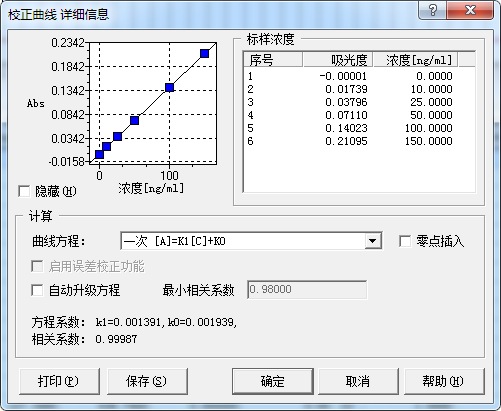Click the 浓度[ng/ml] column header
Image resolution: width=501 pixels, height=411 pixels.
(x=415, y=60)
